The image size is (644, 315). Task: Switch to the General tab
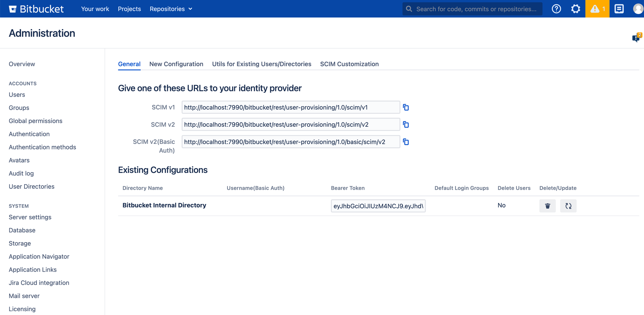(129, 64)
